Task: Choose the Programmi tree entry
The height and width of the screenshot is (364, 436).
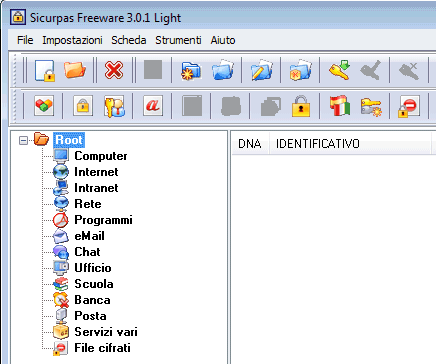Action: click(103, 220)
